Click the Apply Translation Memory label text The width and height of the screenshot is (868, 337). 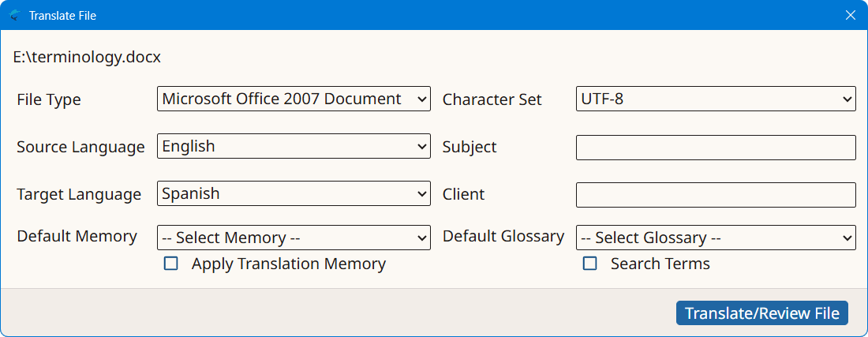click(x=288, y=264)
